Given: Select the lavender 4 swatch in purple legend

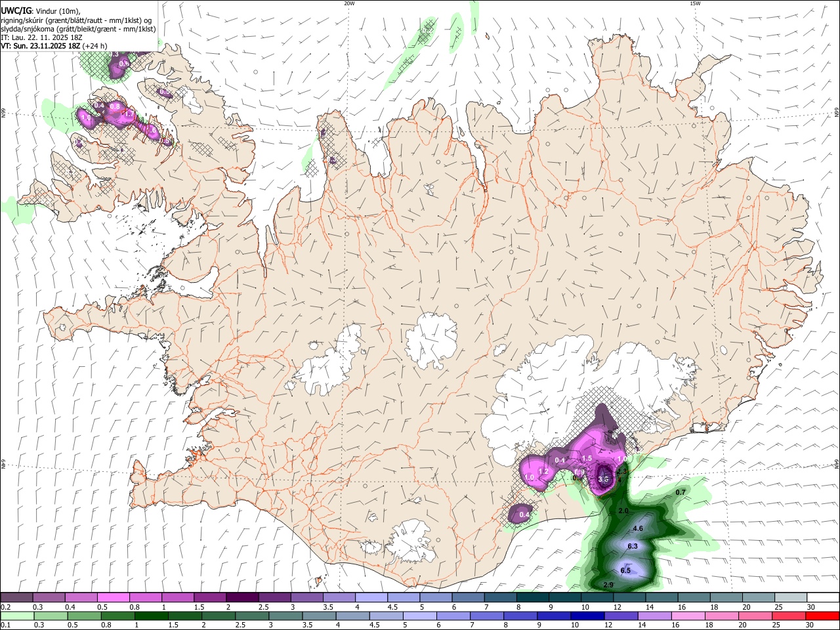Looking at the screenshot, I should [371, 598].
